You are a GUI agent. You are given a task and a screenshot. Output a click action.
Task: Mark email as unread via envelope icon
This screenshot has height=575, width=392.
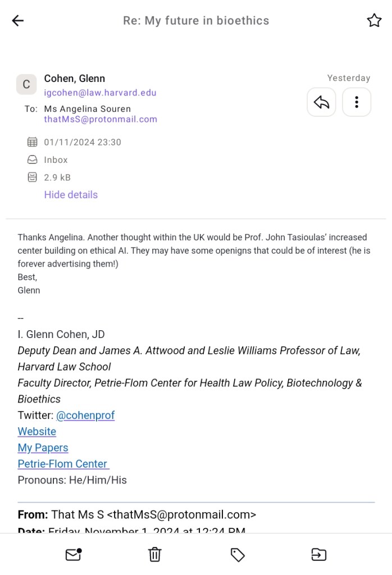click(x=74, y=555)
